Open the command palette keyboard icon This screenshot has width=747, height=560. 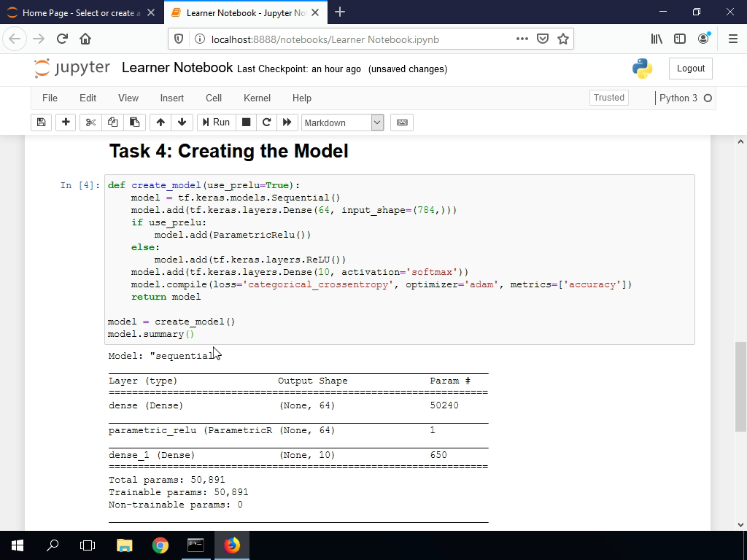click(402, 122)
